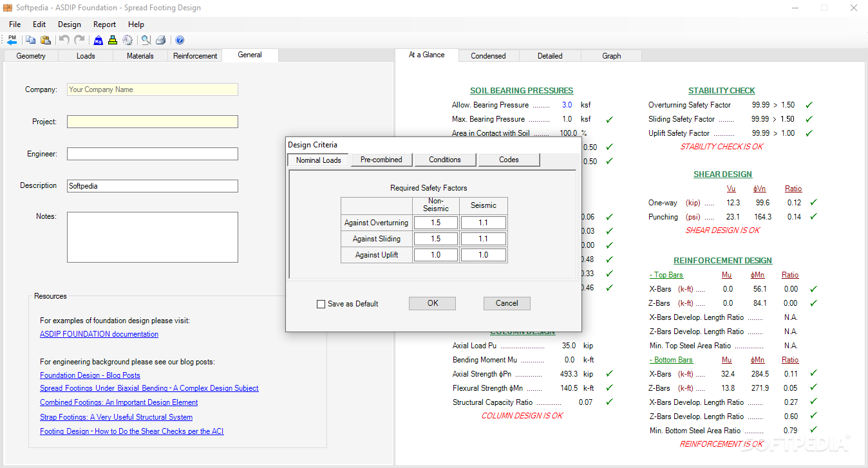Click the Project input field
The image size is (868, 468).
153,122
